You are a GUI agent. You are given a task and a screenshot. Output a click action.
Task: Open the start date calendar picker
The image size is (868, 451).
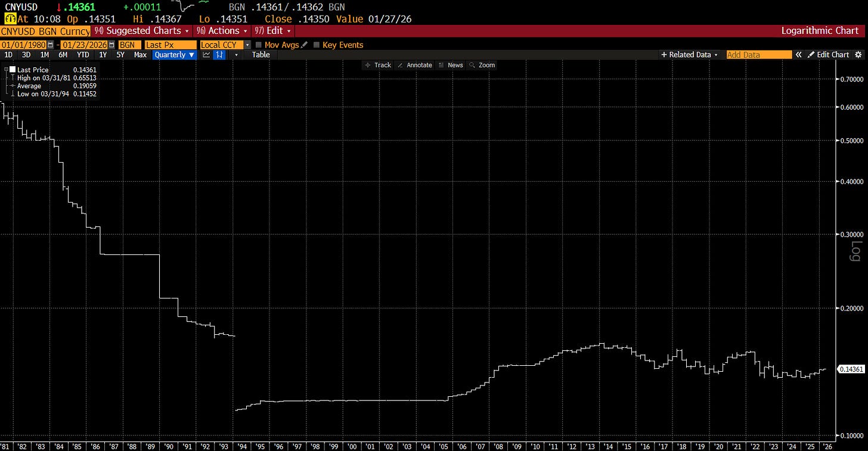click(51, 45)
